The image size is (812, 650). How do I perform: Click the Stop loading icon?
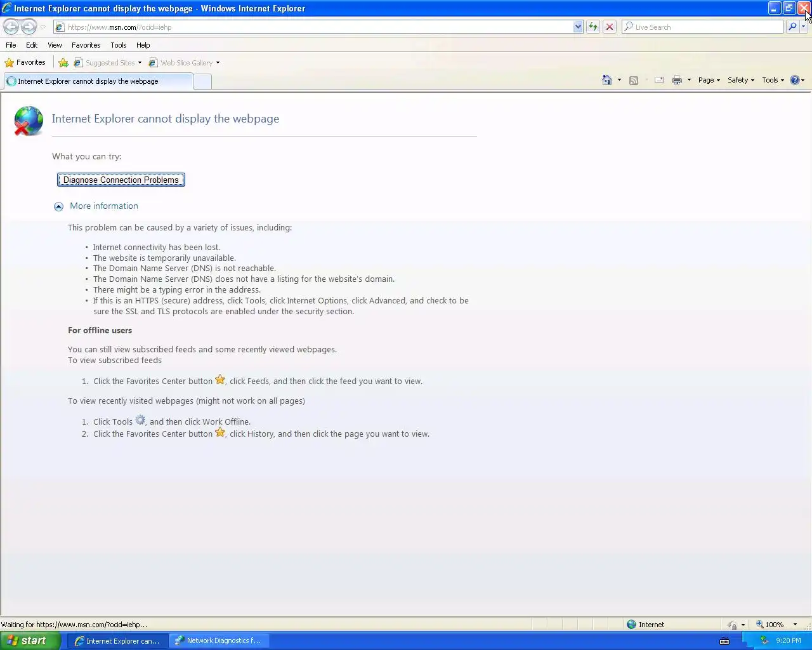point(610,27)
